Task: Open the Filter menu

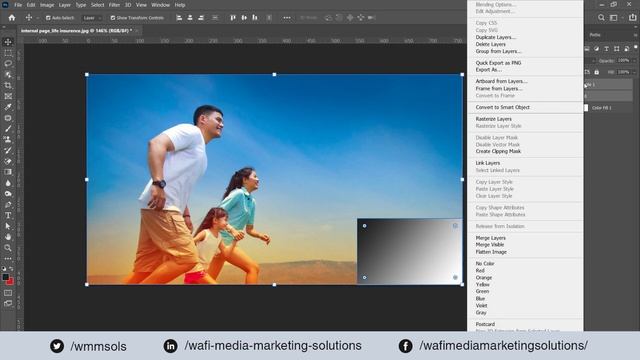Action: click(114, 5)
